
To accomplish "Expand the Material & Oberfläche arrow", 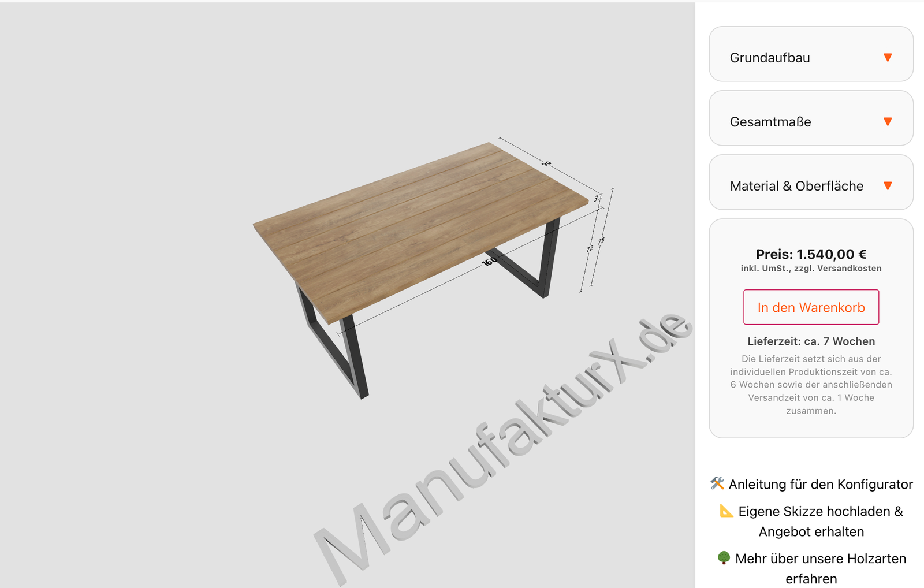I will [x=888, y=185].
